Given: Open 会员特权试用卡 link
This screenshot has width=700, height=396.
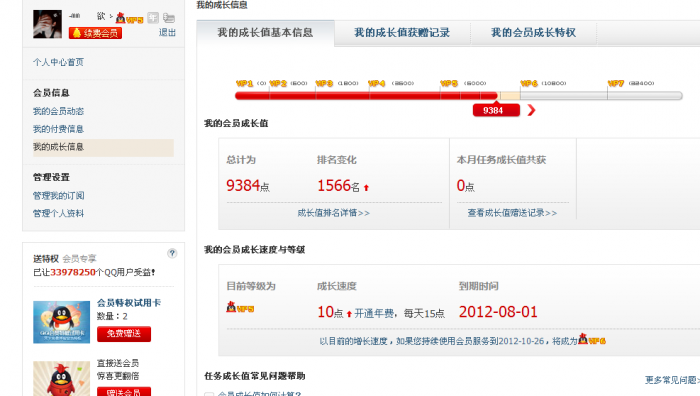Looking at the screenshot, I should [x=129, y=303].
